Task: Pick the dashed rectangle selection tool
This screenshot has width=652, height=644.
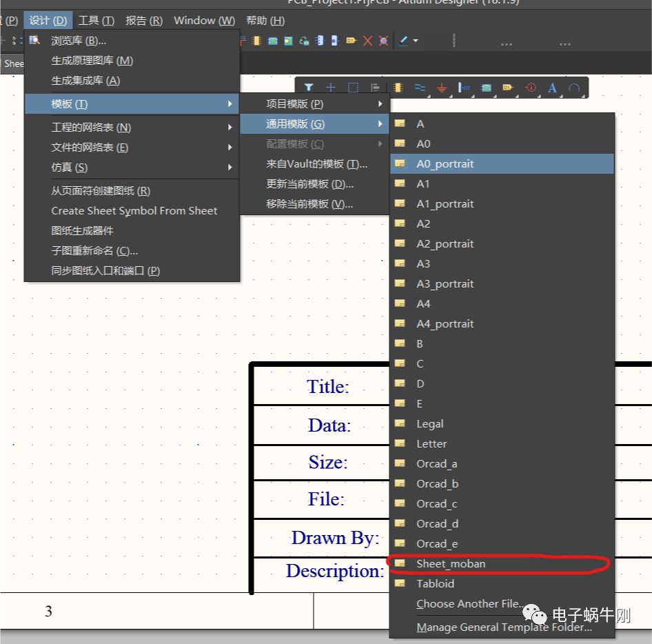Action: 353,88
